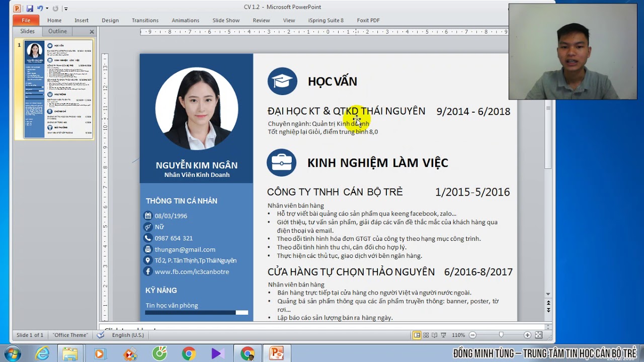This screenshot has height=362, width=644.
Task: Click the calendar icon beside 08/03/1996
Action: [x=148, y=216]
